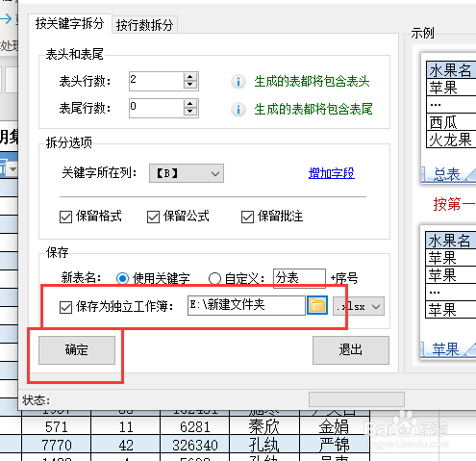
Task: Click the save path field E:\新建文件夹
Action: (246, 305)
